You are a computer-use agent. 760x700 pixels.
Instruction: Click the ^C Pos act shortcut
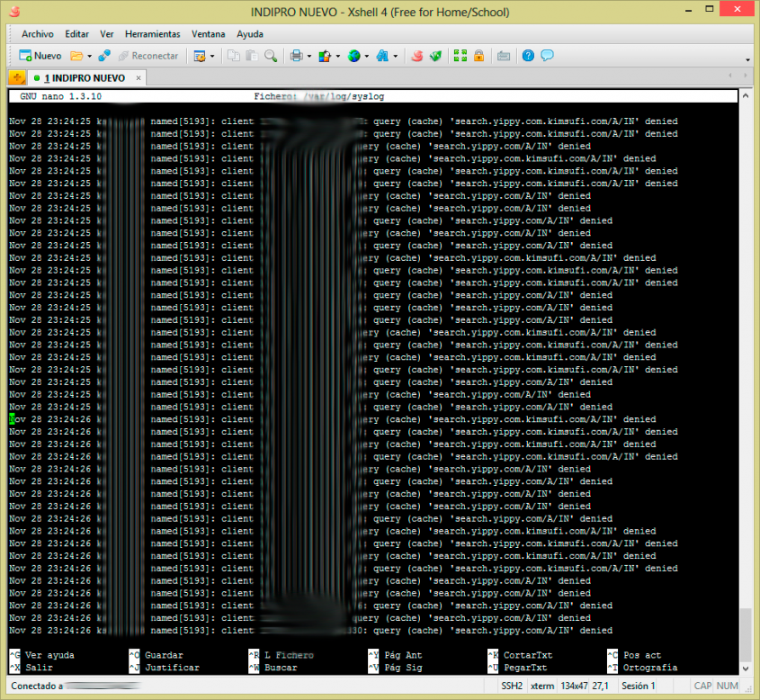634,655
